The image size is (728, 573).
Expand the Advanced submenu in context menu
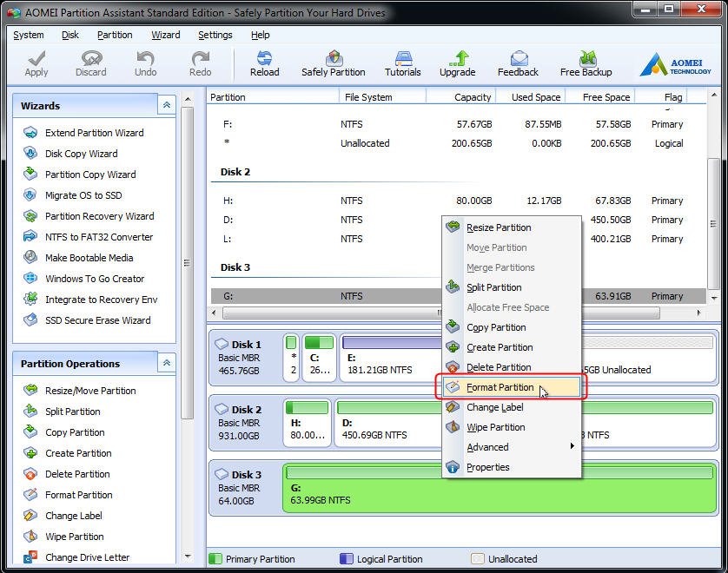point(512,447)
